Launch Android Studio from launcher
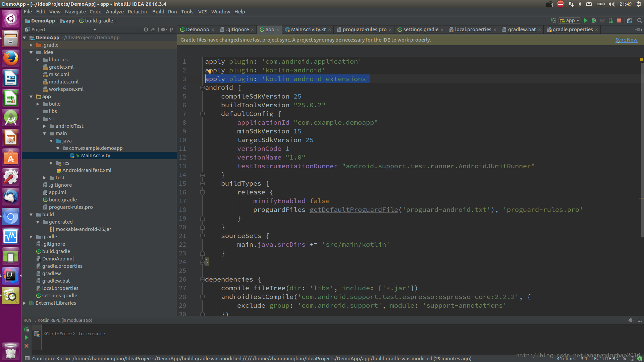This screenshot has width=644, height=362. [11, 118]
